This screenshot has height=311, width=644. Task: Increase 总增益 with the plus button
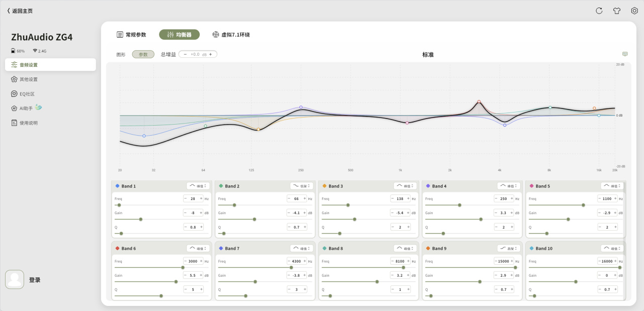pos(211,54)
